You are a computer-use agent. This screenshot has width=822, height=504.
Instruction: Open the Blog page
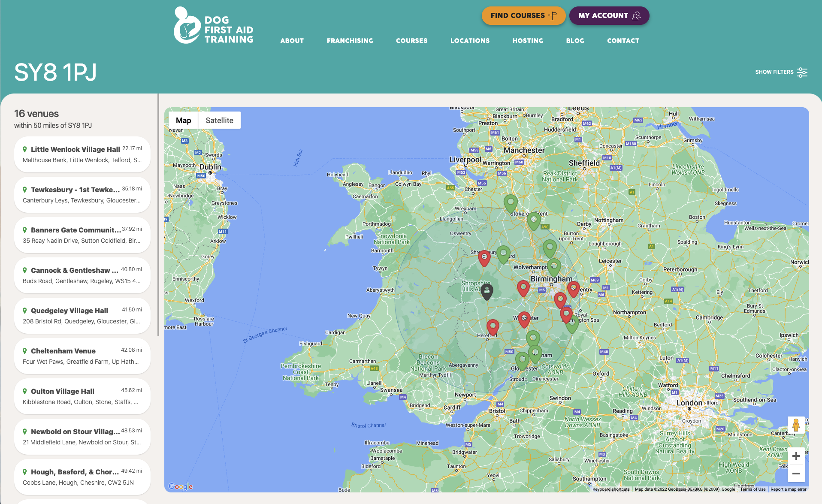(575, 41)
